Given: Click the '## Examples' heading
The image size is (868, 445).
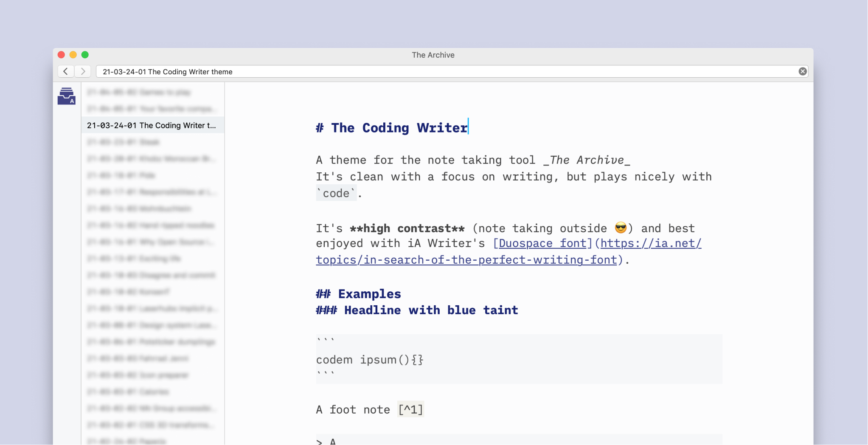Looking at the screenshot, I should pyautogui.click(x=358, y=294).
